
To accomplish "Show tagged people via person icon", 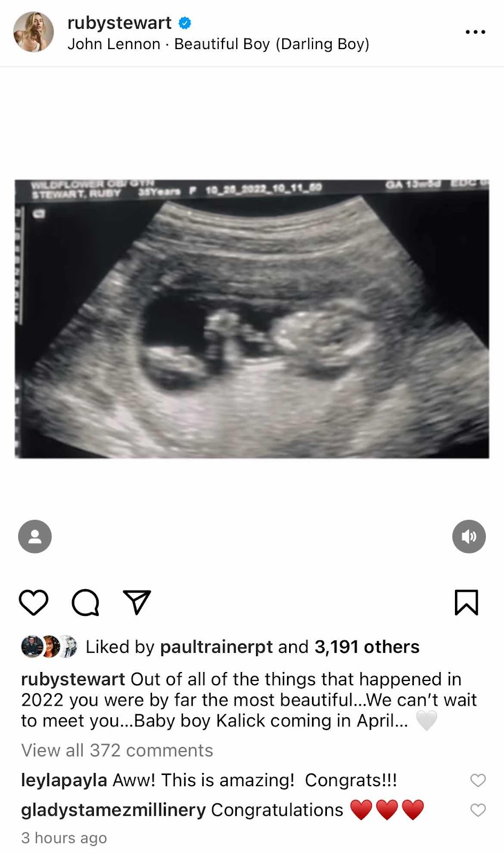I will [x=35, y=536].
